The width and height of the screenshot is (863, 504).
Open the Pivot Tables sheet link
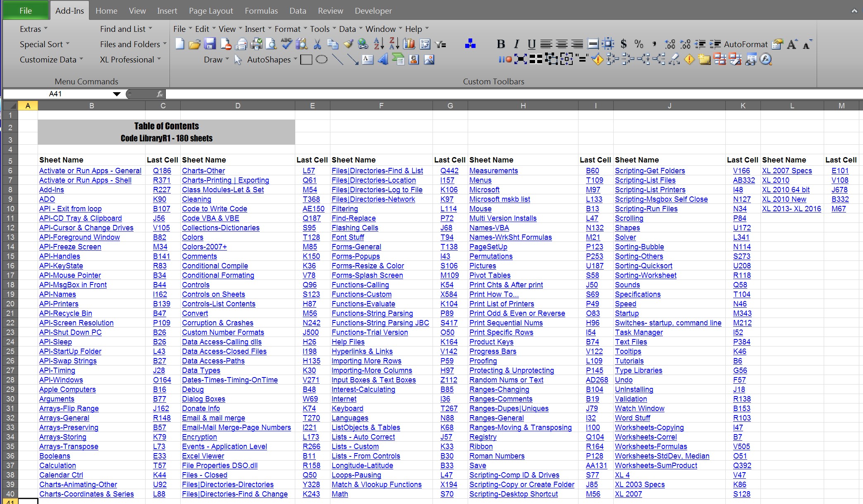coord(490,275)
